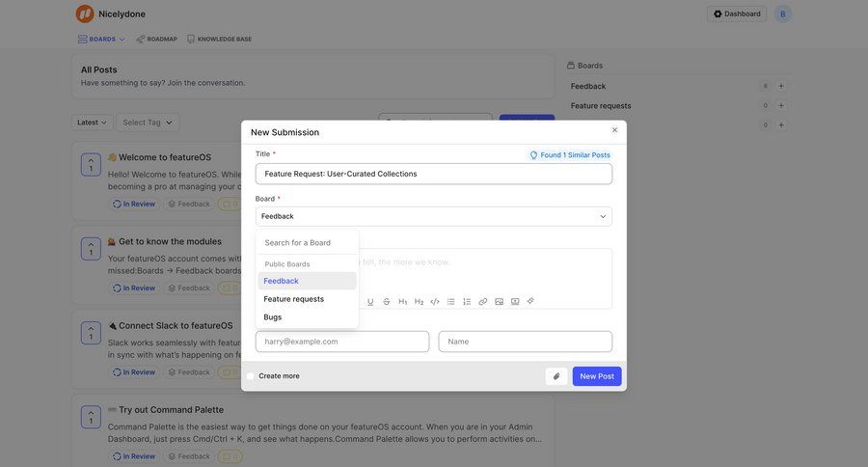868x467 pixels.
Task: Click the Nicelydone logo
Action: (85, 14)
